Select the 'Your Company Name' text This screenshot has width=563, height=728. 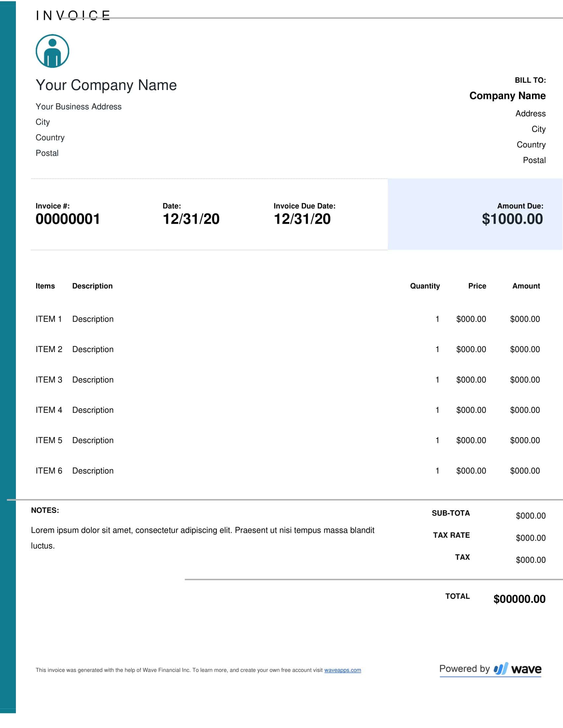(106, 85)
